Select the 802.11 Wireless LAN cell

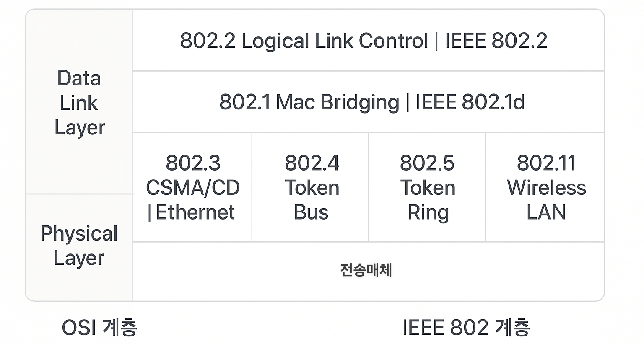click(x=545, y=187)
